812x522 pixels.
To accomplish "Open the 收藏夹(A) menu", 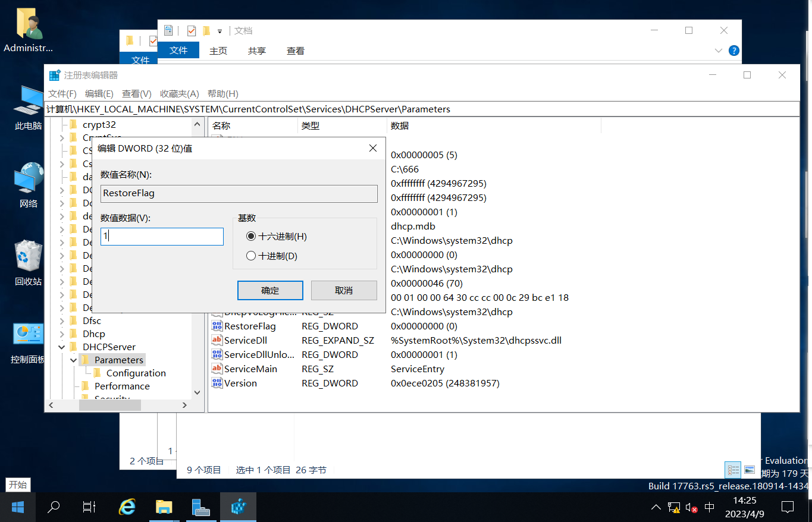I will [179, 94].
